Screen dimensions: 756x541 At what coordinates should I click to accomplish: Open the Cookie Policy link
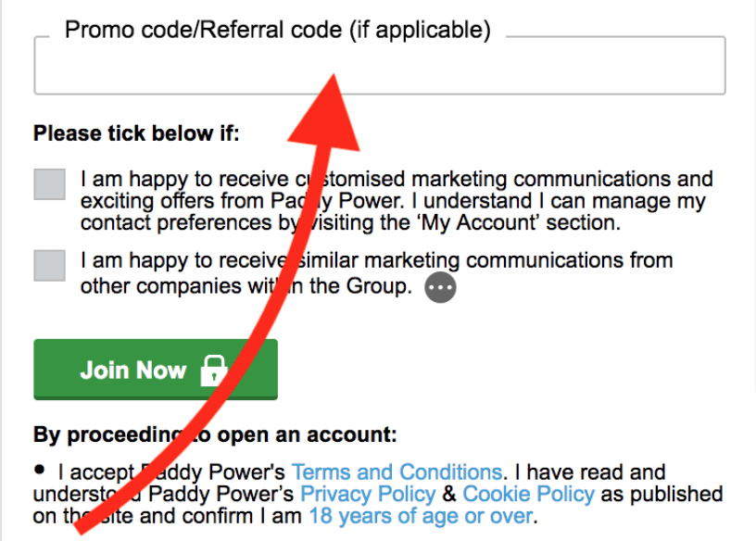528,494
